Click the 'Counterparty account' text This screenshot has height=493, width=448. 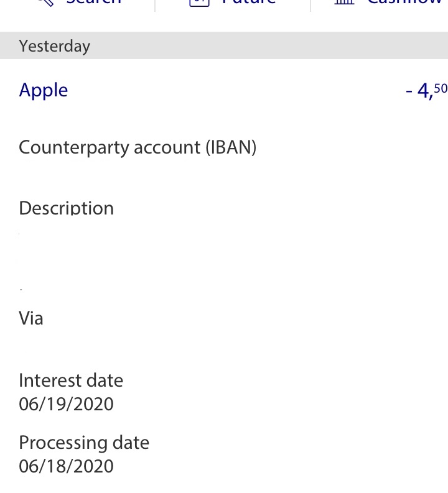[110, 148]
